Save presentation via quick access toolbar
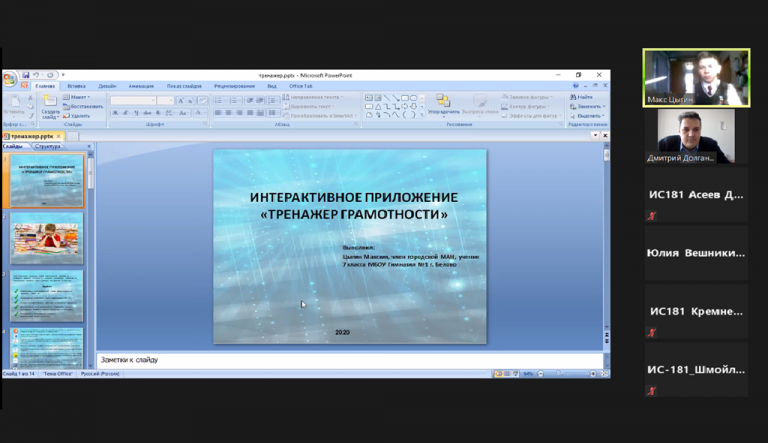 [25, 75]
